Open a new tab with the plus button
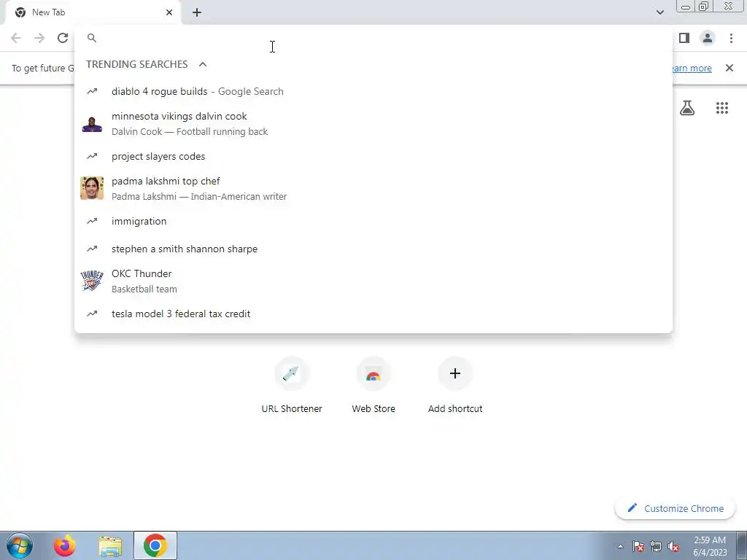This screenshot has width=747, height=560. pyautogui.click(x=197, y=12)
